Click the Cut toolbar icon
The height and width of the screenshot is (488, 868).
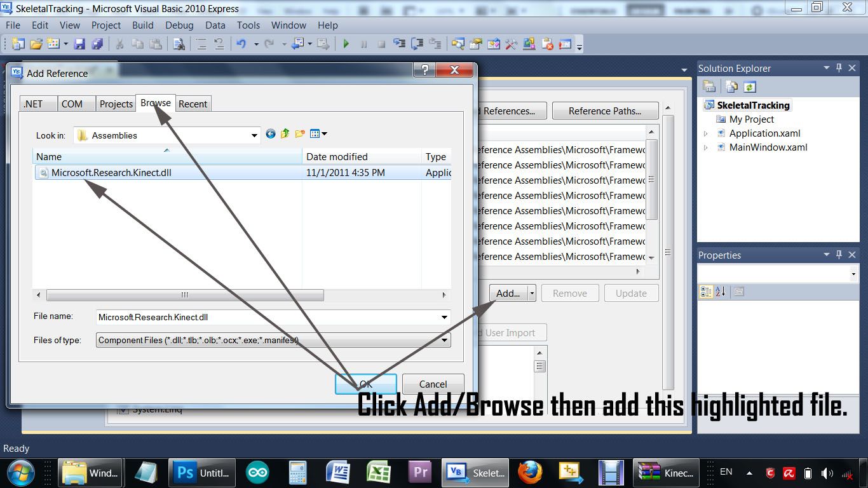pos(119,43)
